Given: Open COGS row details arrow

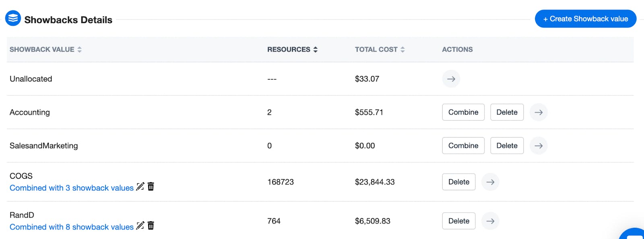Looking at the screenshot, I should [490, 182].
